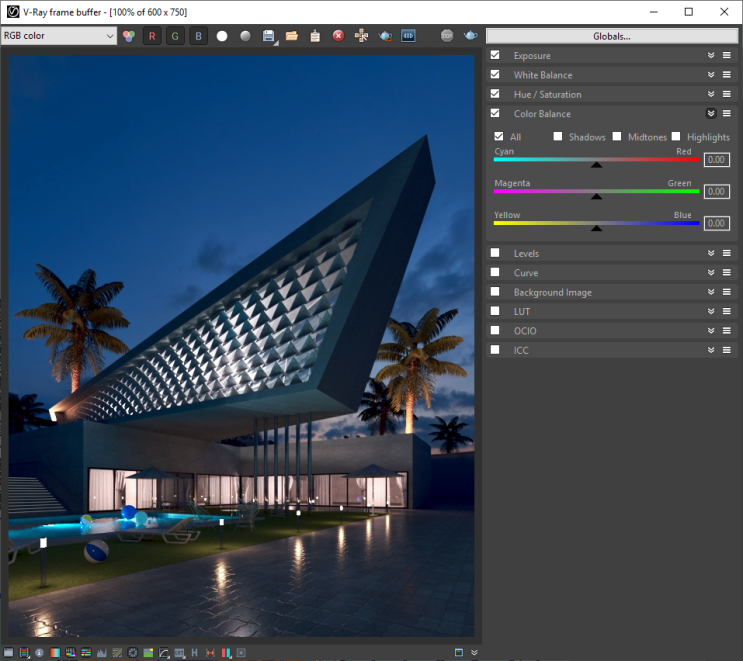Save the image with floppy disk icon
743x661 pixels.
point(269,36)
